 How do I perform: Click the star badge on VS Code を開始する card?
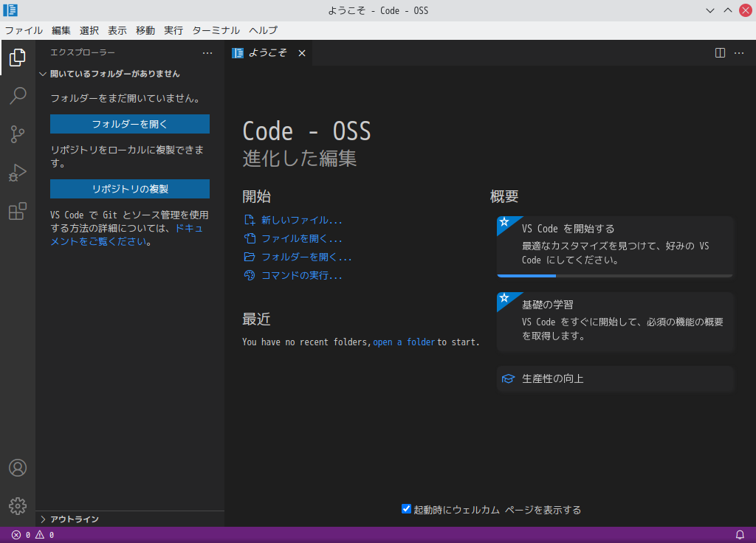click(504, 222)
